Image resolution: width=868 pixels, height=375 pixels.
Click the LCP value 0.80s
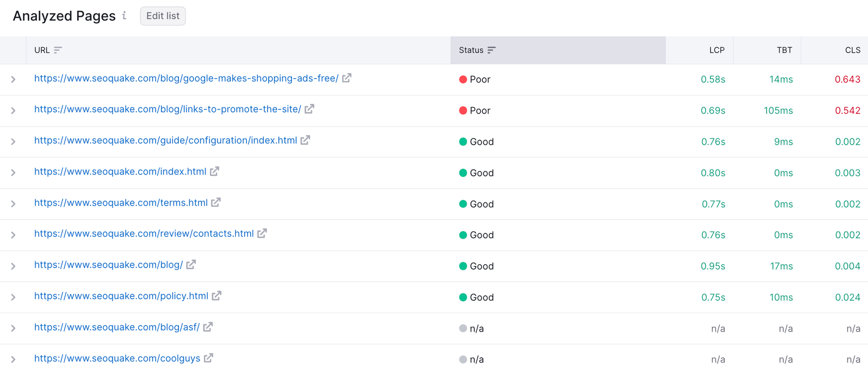pos(713,173)
